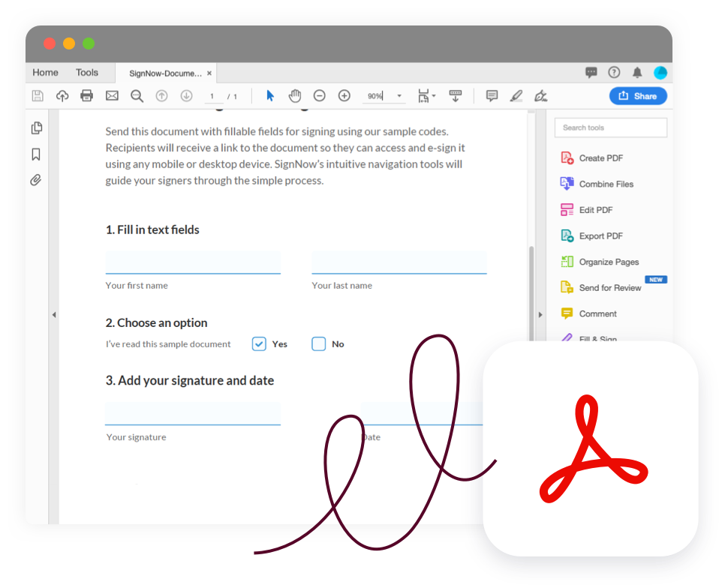Image resolution: width=722 pixels, height=588 pixels.
Task: Open the Find text magnifier icon
Action: (x=137, y=96)
